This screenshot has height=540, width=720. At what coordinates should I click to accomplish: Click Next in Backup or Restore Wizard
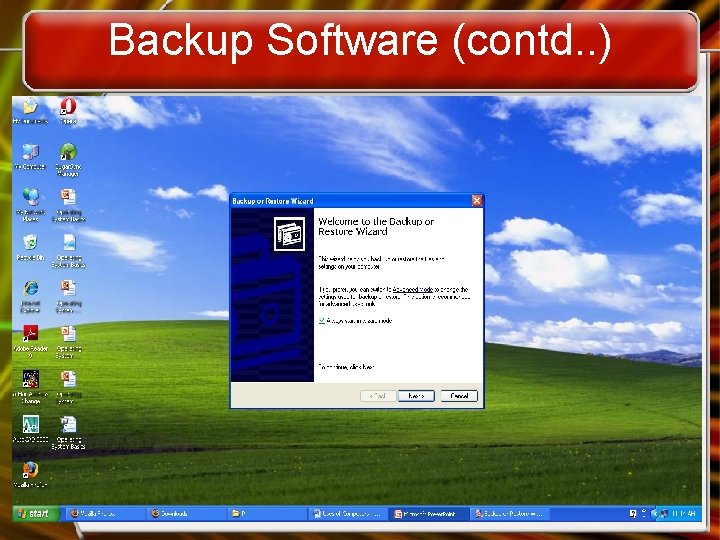[416, 396]
